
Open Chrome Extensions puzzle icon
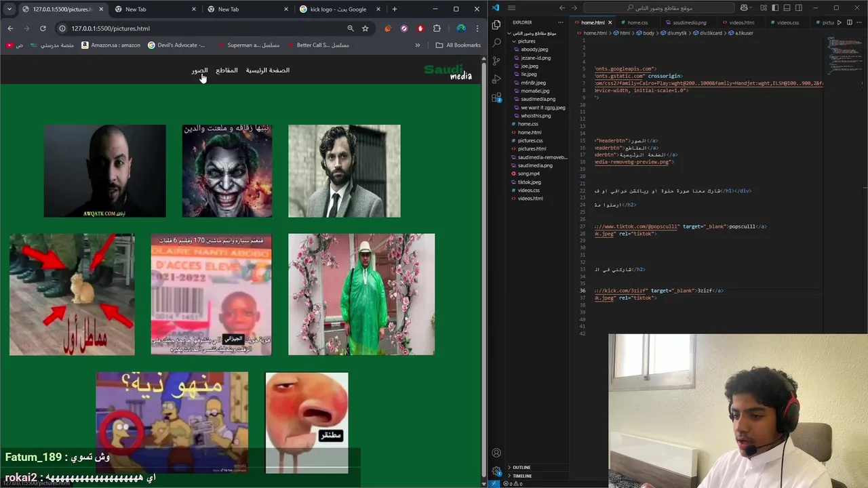coord(437,28)
